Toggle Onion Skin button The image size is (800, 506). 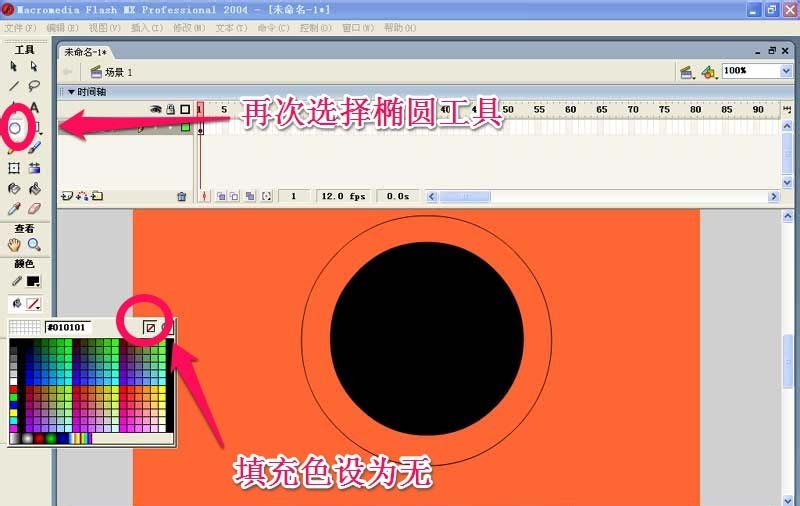[x=221, y=196]
